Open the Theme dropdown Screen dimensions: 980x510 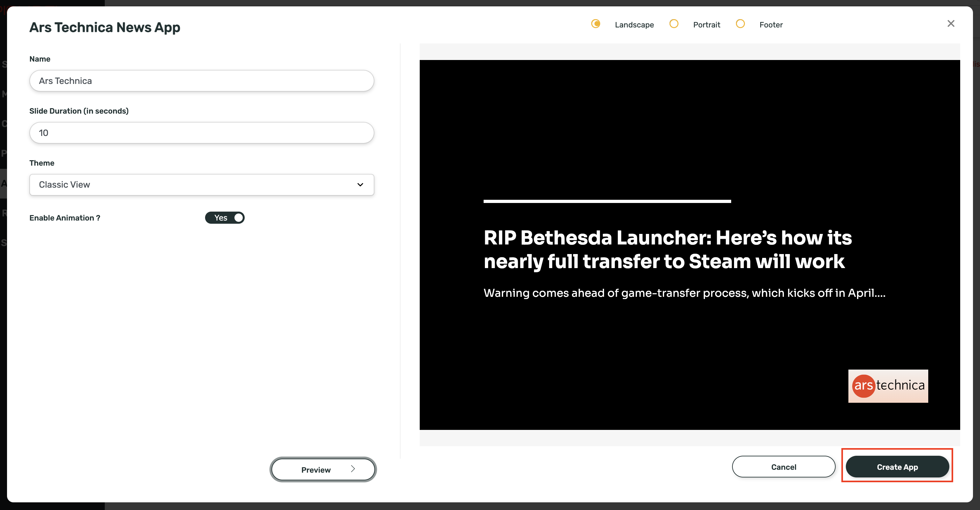[202, 185]
